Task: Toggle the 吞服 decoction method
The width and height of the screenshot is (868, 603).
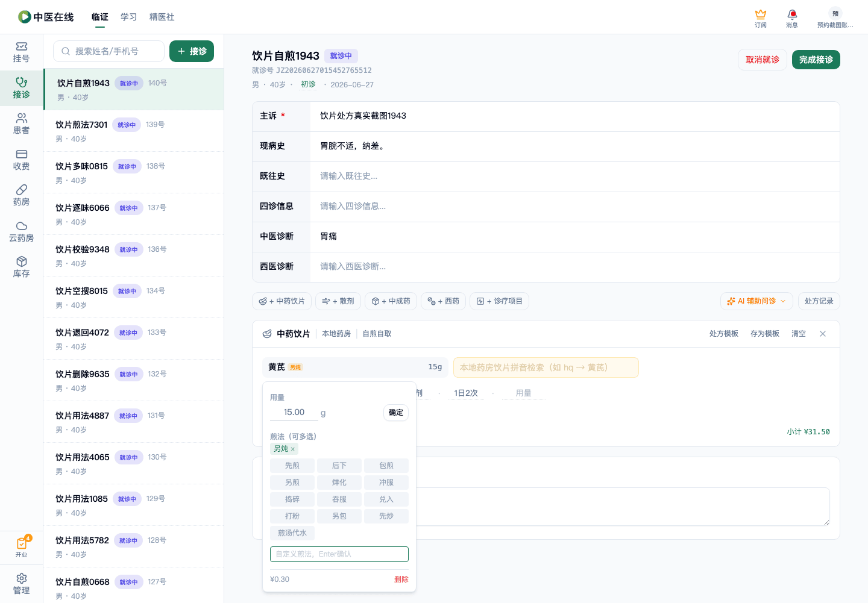Action: (x=339, y=499)
